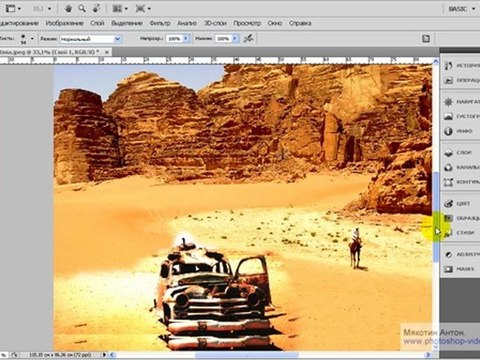Open the blend mode dropdown showing Нормальный
The height and width of the screenshot is (360, 480).
(90, 39)
